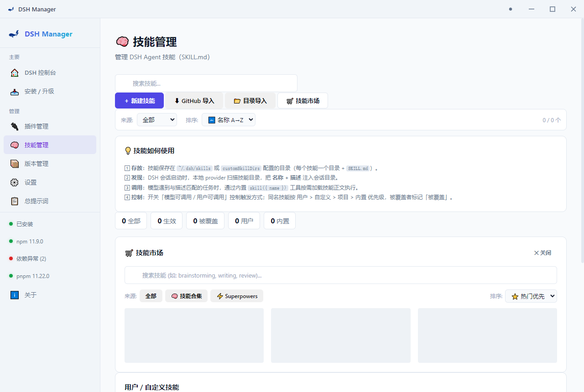Screen dimensions: 584x392
Task: Go to 安装 / 升级 section
Action: point(50,91)
